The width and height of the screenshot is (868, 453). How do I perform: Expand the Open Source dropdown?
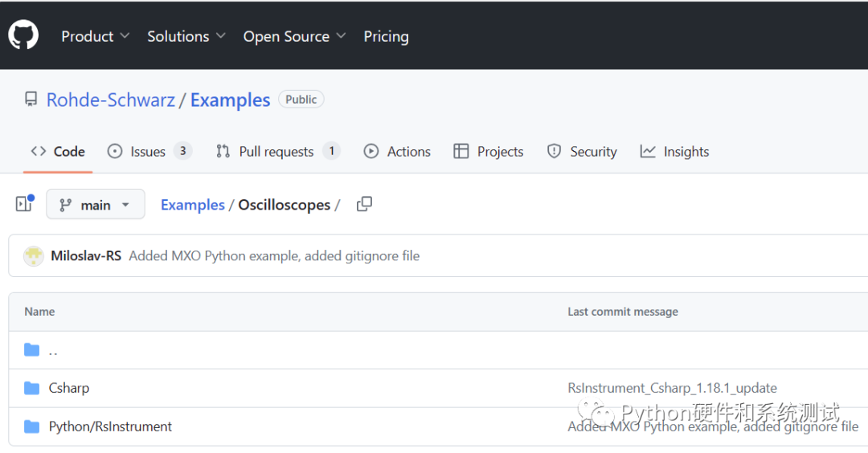294,36
